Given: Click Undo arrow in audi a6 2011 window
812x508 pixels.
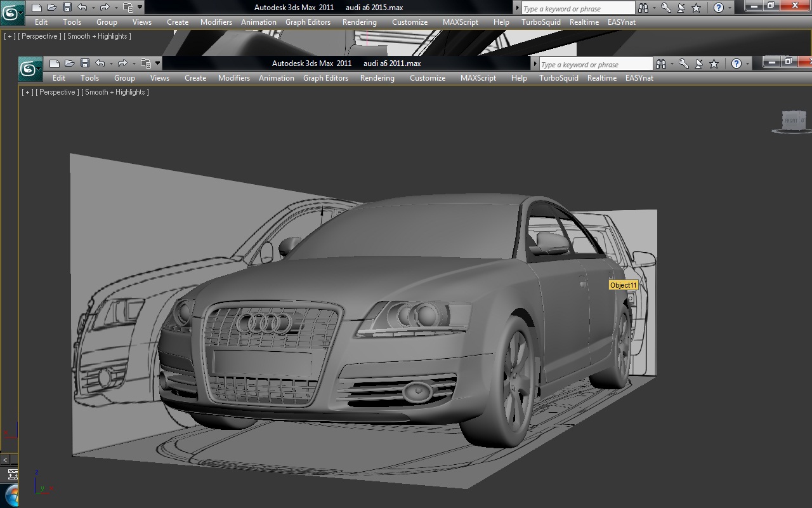Looking at the screenshot, I should coord(100,63).
